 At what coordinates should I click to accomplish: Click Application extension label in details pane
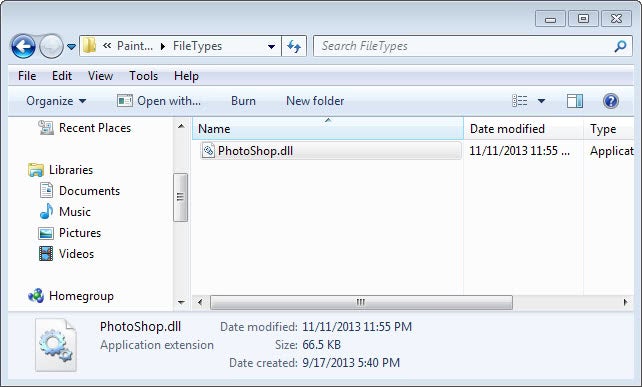tap(157, 345)
